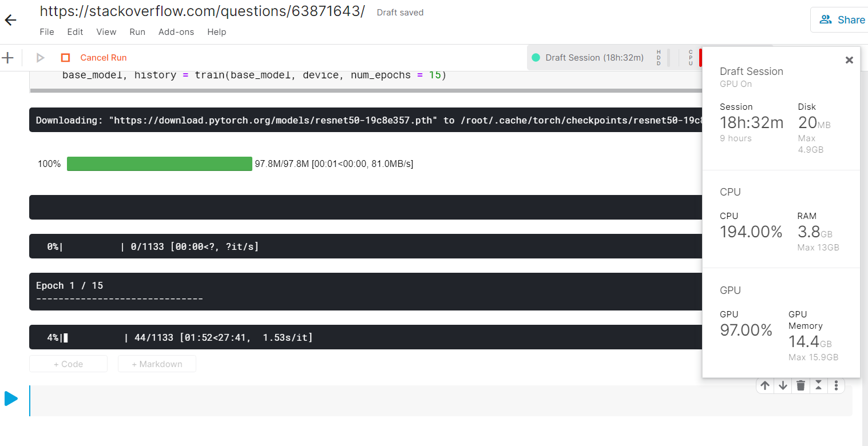Click the green session status dot
868x446 pixels.
(x=536, y=57)
